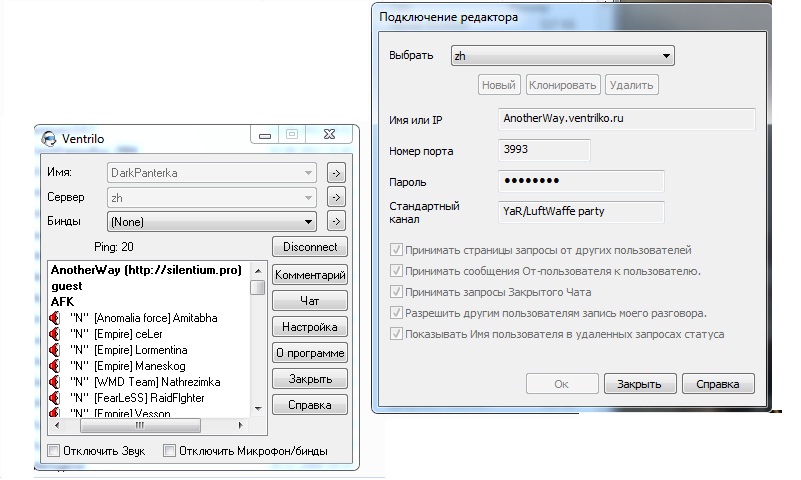This screenshot has height=480, width=801.
Task: Toggle Принимать сообщения От-пользователя checkbox
Action: pos(396,271)
